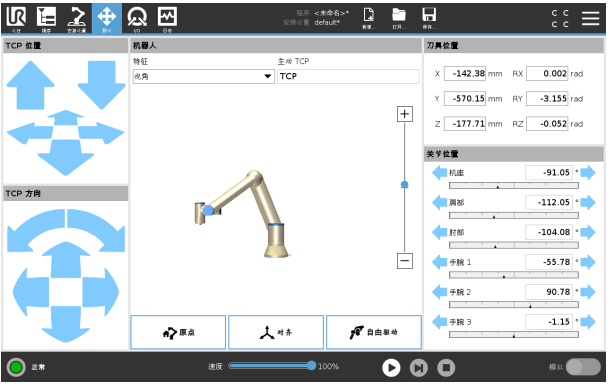Zoom in robot view with plus
Screen dimensions: 610x384
405,114
